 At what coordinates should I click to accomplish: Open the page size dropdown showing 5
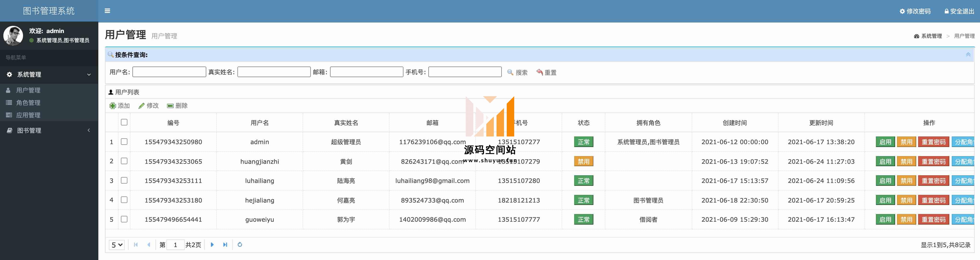[x=117, y=245]
